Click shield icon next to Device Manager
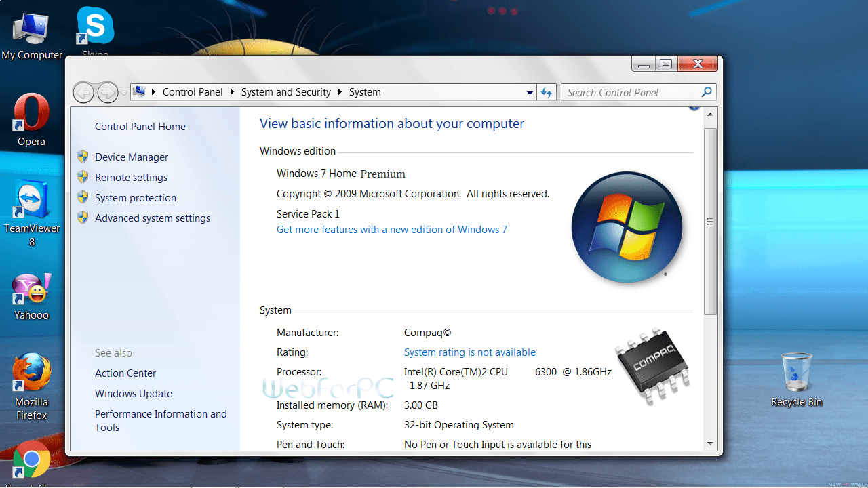868x488 pixels. (x=83, y=157)
